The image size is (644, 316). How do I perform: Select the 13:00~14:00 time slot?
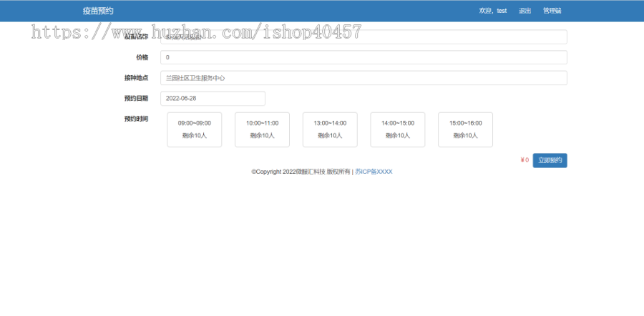tap(330, 129)
